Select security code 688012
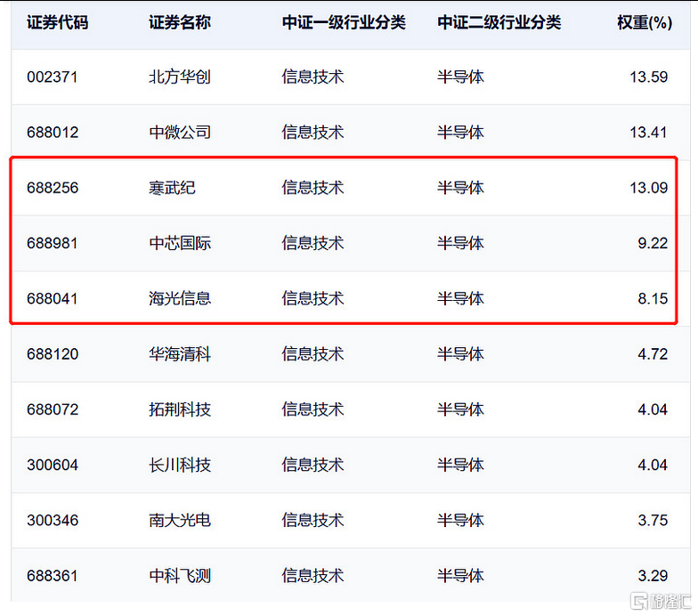The height and width of the screenshot is (616, 698). [53, 132]
